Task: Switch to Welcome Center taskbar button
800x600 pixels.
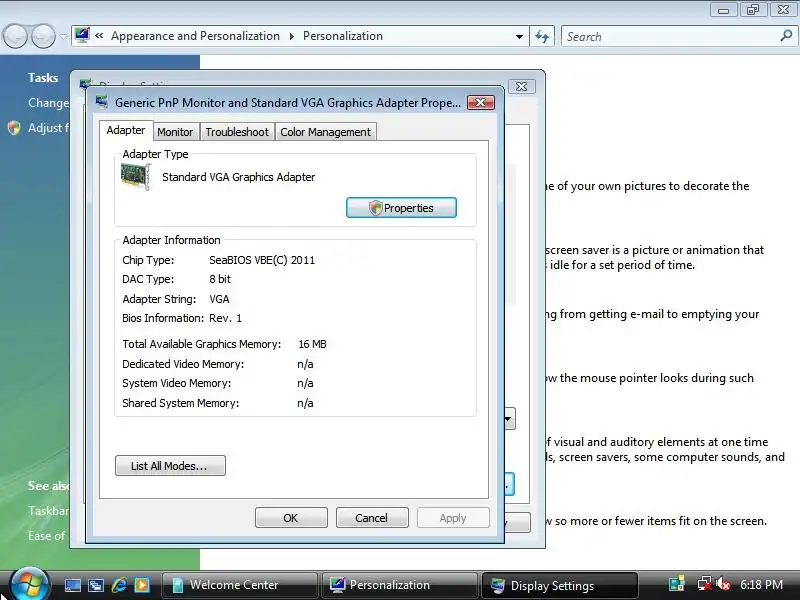Action: coord(239,585)
